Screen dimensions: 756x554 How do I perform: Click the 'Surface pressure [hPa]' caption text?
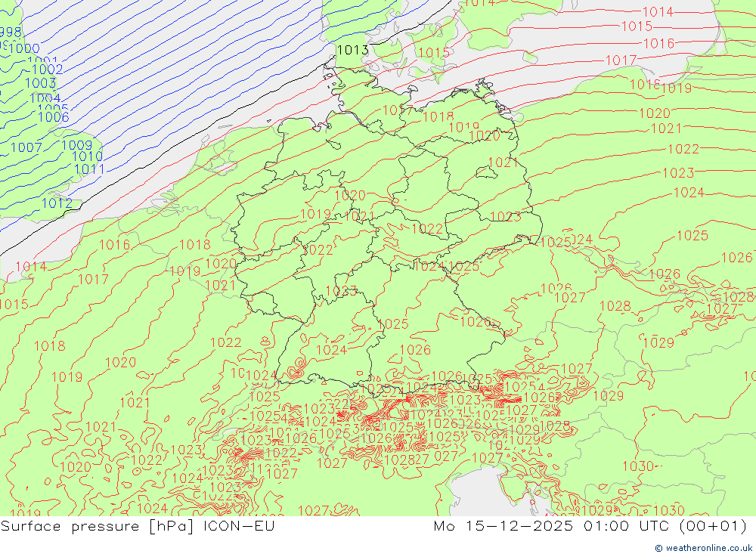click(97, 525)
